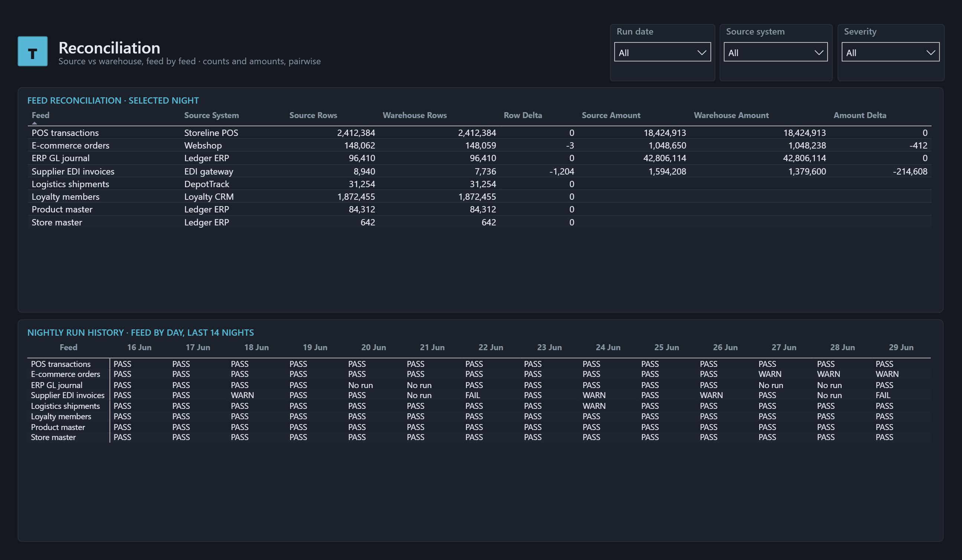Click the Reconciliation page title
The image size is (962, 560).
tap(109, 48)
